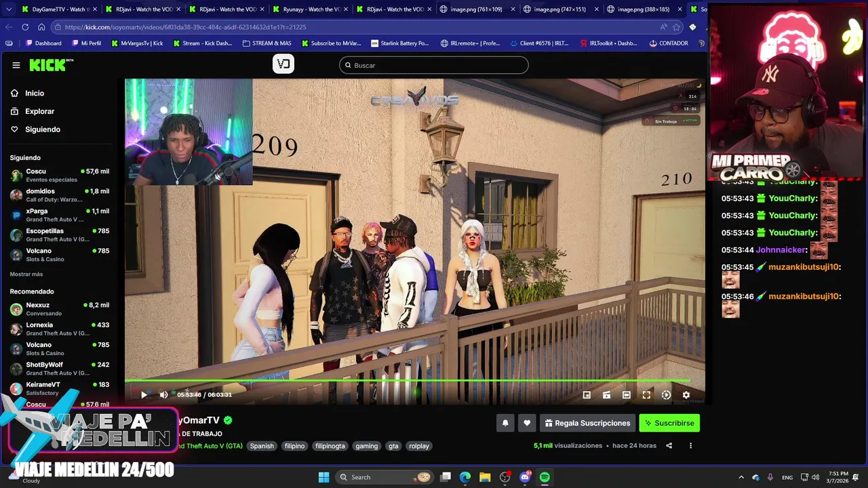Click the browser address bar URL
The height and width of the screenshot is (488, 868).
click(x=186, y=27)
